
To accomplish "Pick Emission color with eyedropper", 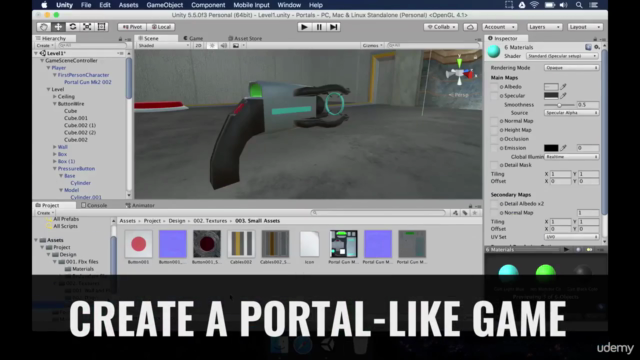I will coord(564,148).
